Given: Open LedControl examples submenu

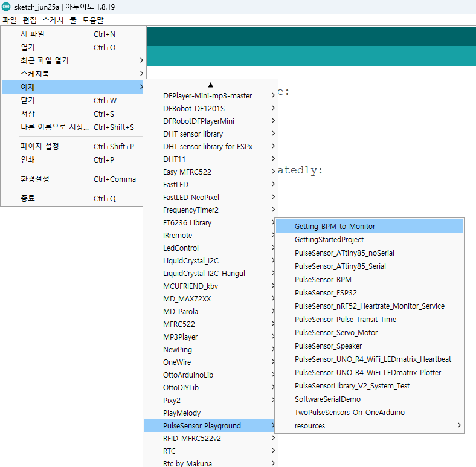Looking at the screenshot, I should coord(210,248).
